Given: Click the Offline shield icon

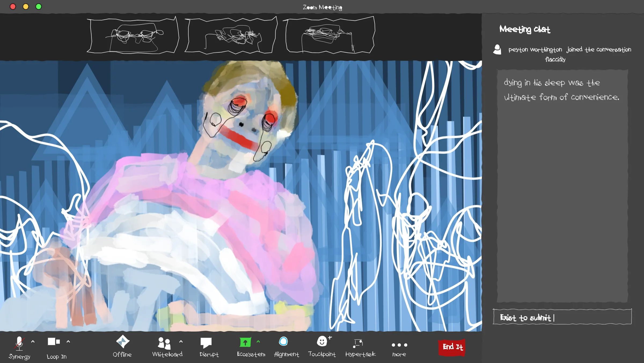Looking at the screenshot, I should tap(123, 342).
